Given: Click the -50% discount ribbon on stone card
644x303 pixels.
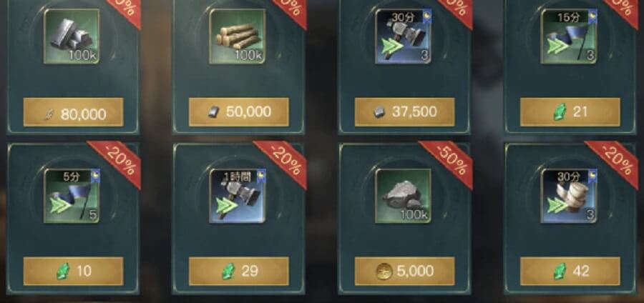Looking at the screenshot, I should pos(450,161).
